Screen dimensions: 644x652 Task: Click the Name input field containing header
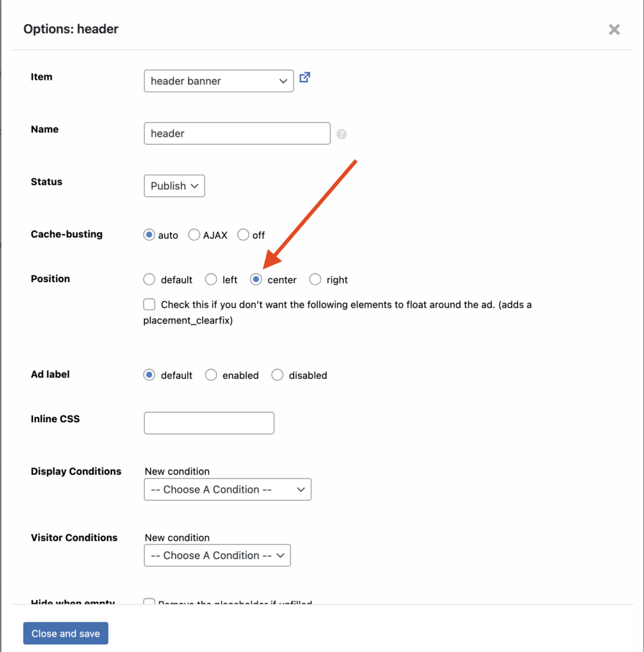coord(237,134)
